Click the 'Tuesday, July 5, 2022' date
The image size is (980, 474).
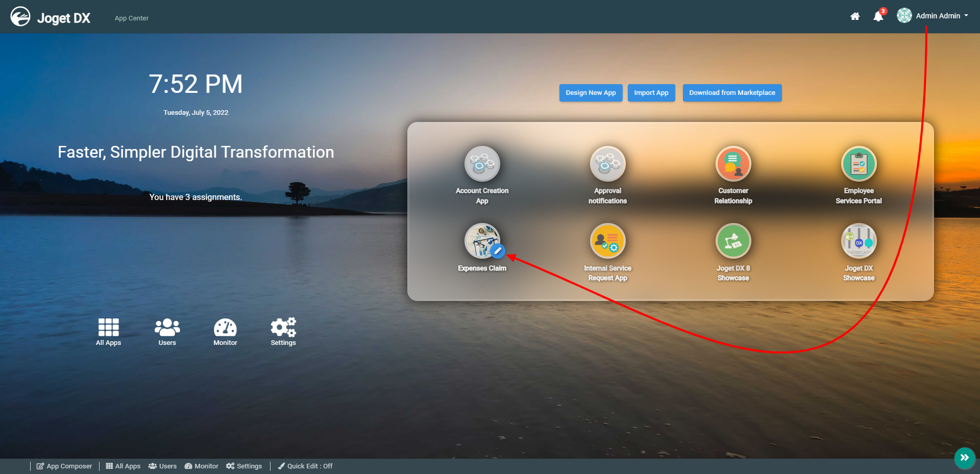196,113
